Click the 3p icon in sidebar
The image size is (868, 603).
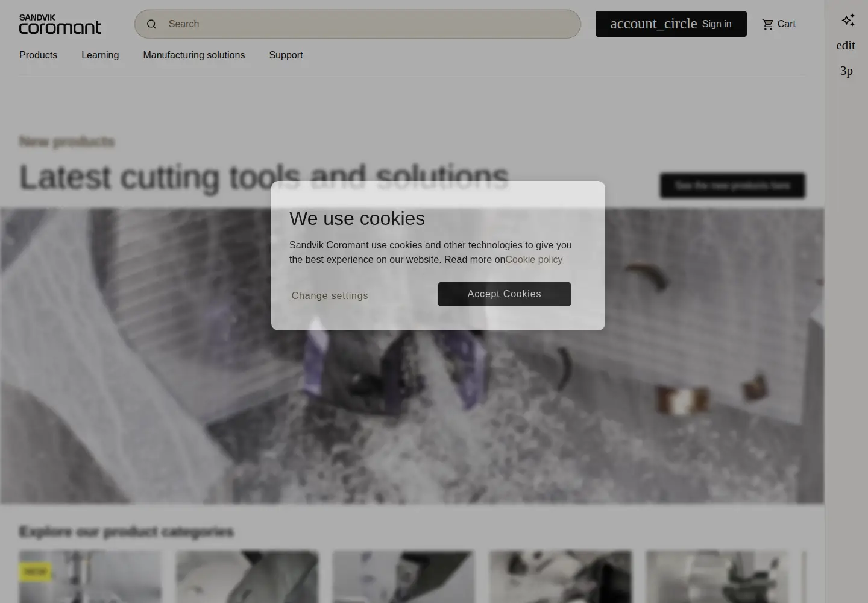[846, 71]
